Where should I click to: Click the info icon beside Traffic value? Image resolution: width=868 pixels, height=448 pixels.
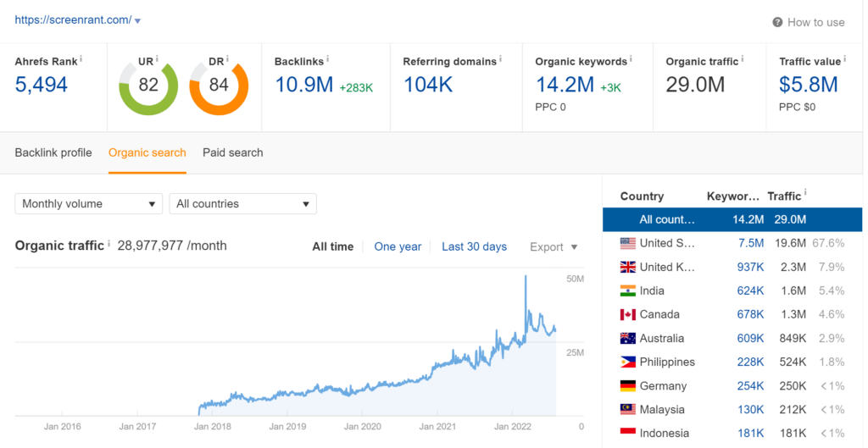845,58
